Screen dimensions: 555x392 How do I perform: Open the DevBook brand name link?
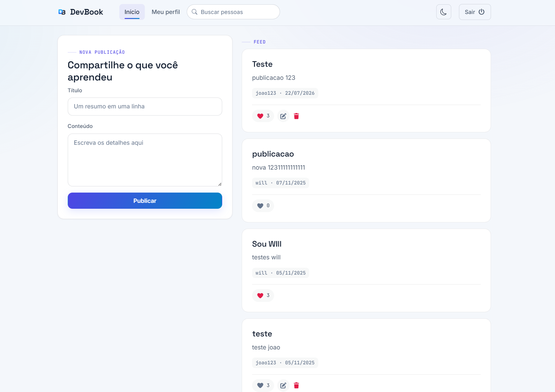click(86, 12)
